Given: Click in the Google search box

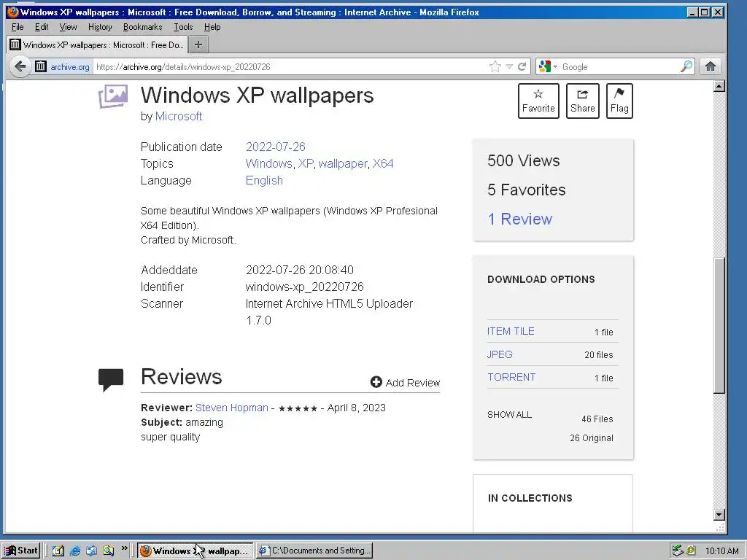Looking at the screenshot, I should [x=619, y=66].
